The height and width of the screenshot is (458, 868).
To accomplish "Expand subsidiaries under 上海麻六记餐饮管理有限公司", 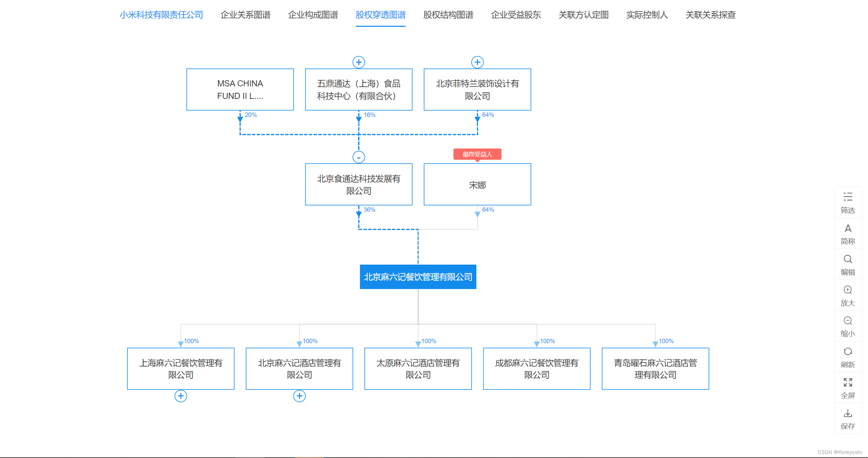I will point(181,396).
